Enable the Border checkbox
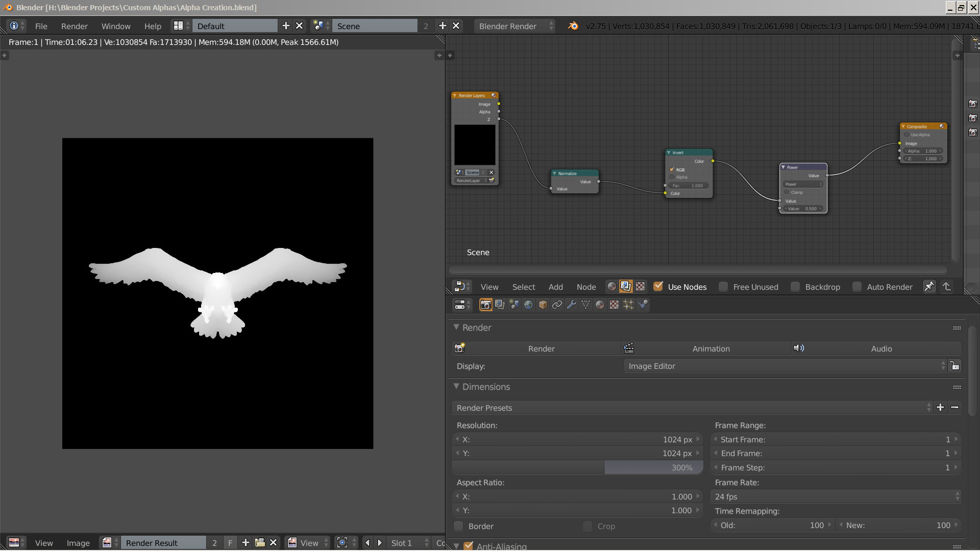 point(459,526)
